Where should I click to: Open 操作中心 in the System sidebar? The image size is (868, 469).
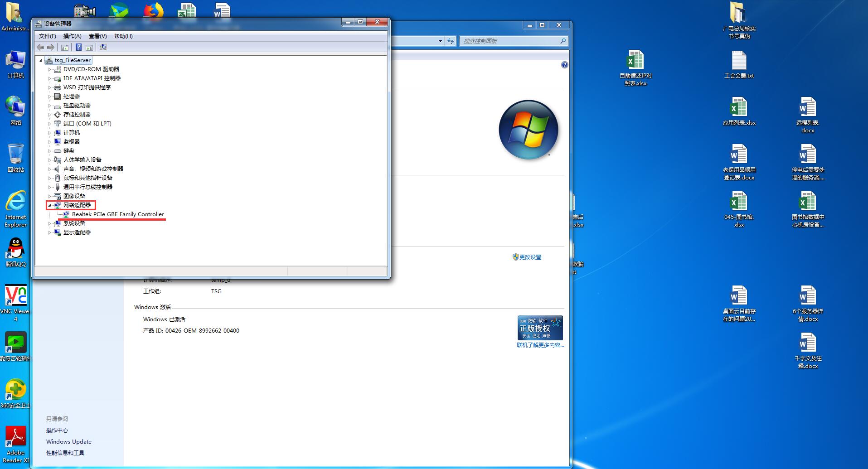pos(57,430)
